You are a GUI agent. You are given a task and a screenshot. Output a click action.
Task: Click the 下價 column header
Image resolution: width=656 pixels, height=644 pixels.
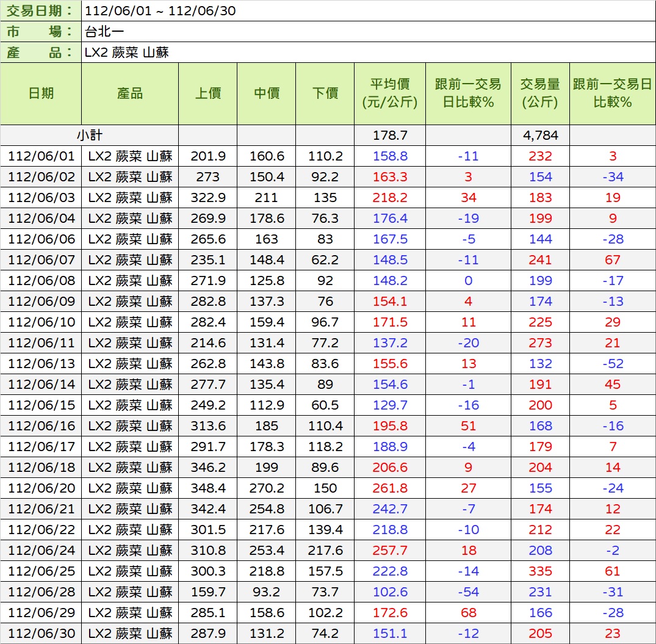click(325, 93)
